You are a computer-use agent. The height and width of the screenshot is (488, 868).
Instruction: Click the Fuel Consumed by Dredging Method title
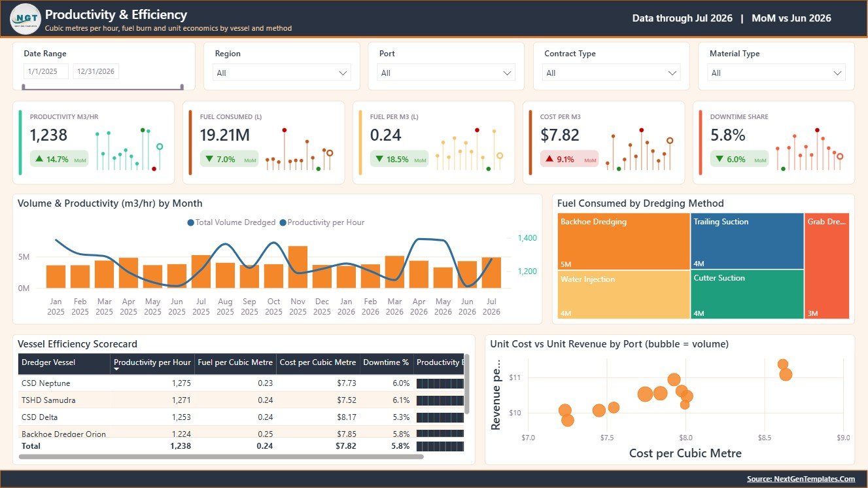point(640,203)
